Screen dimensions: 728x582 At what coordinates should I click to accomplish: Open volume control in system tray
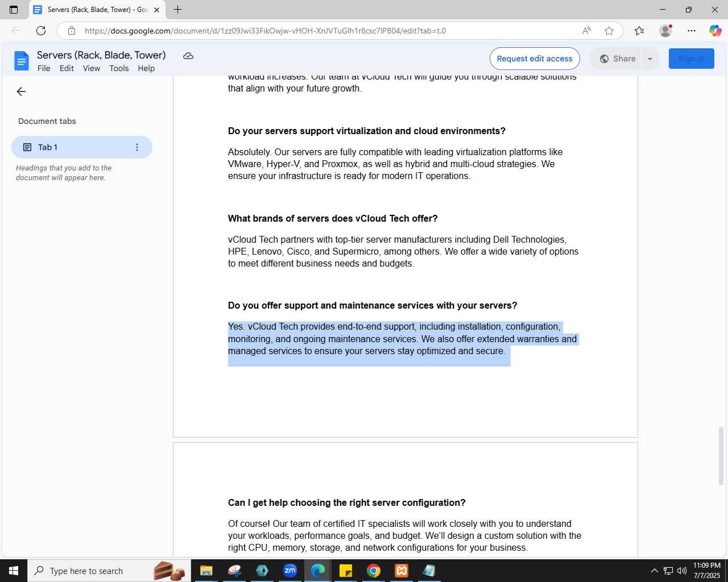pos(682,571)
